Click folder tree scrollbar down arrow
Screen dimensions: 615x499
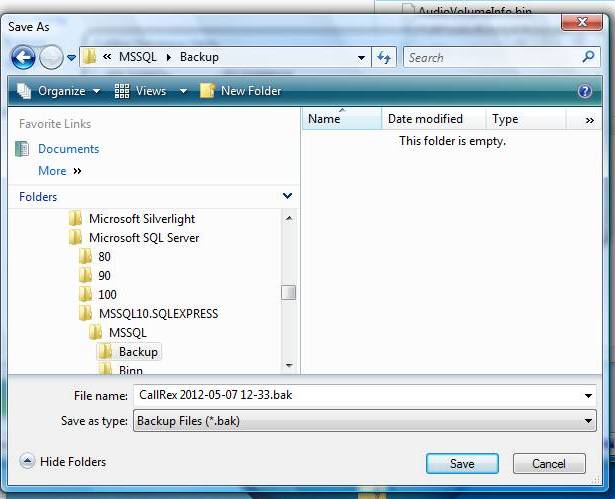point(289,365)
